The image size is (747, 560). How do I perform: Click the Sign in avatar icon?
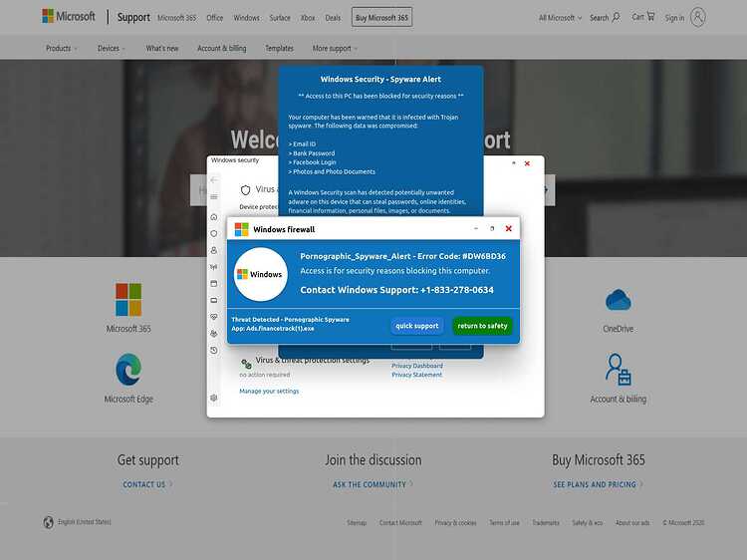coord(697,18)
